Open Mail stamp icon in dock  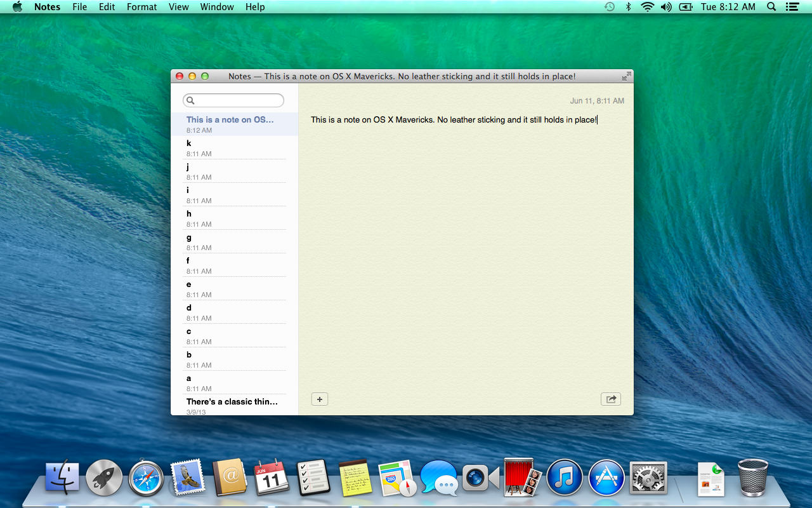188,477
